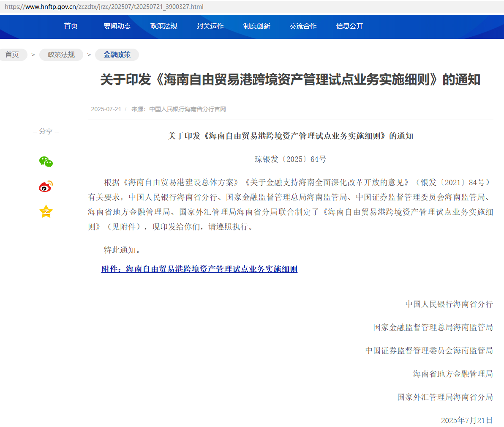Screen dimensions: 504x427
Task: Go to 政策法规 in the breadcrumb
Action: click(x=61, y=55)
